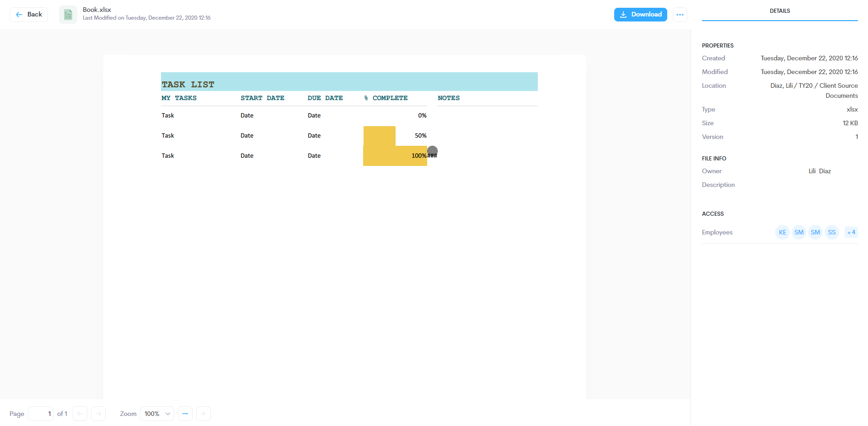
Task: Click the 50% complete yellow progress bar
Action: coord(380,136)
